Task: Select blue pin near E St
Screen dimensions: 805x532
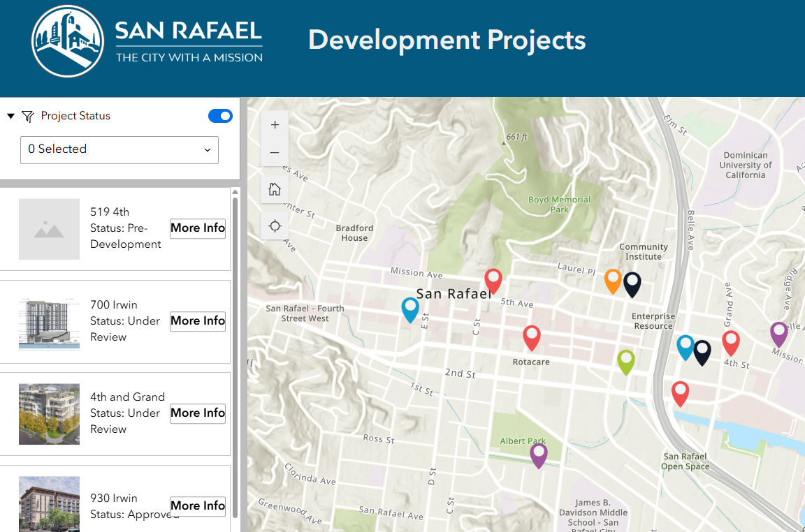Action: click(410, 311)
